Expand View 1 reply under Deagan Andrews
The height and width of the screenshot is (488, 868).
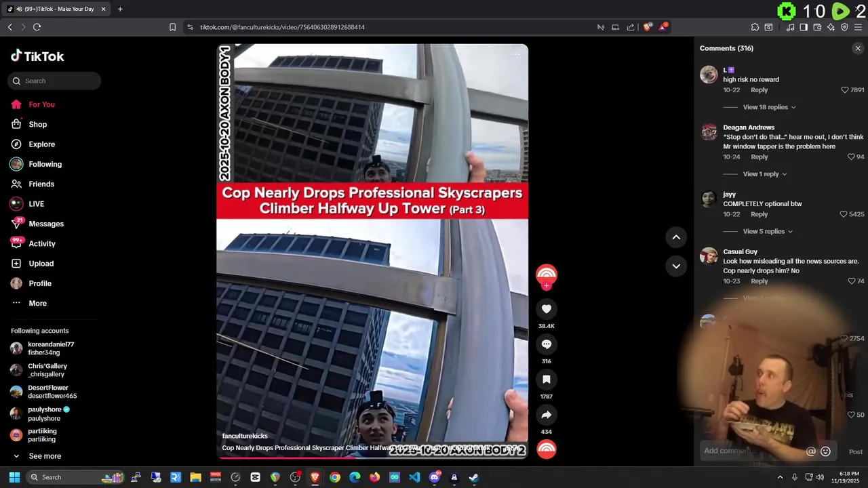(x=765, y=174)
